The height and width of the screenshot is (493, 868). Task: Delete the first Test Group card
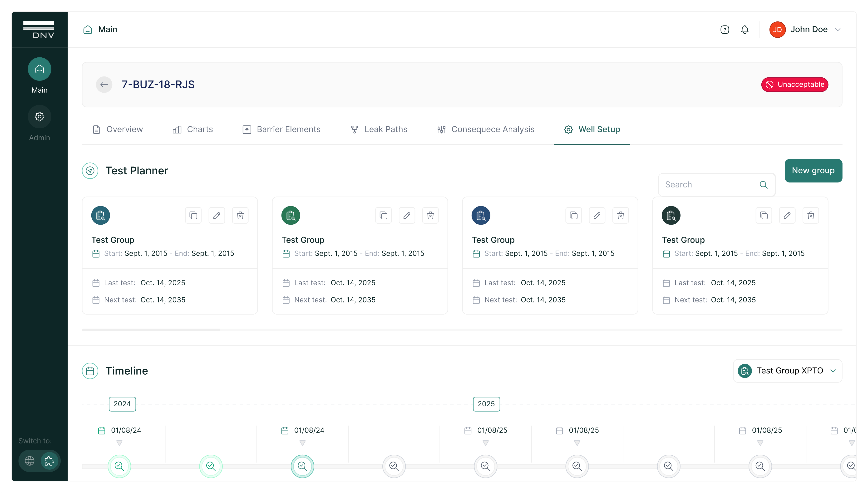tap(241, 215)
